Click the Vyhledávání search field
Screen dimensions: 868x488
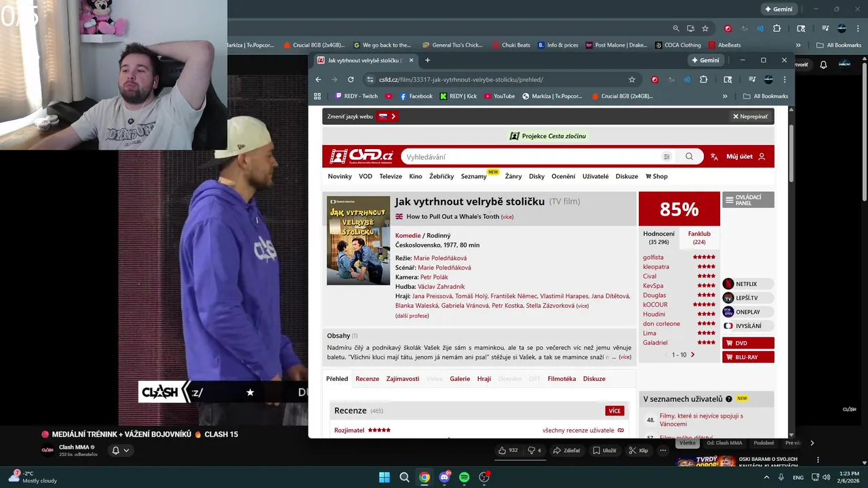532,157
